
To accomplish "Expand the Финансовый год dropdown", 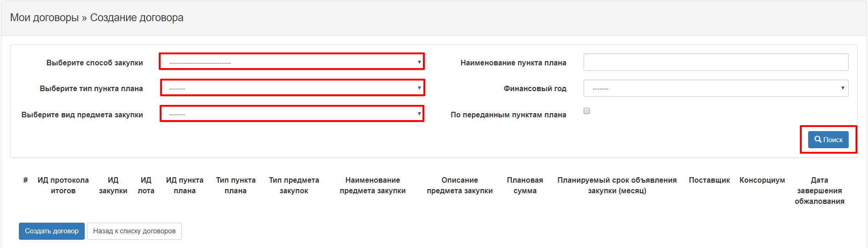I will coord(716,88).
